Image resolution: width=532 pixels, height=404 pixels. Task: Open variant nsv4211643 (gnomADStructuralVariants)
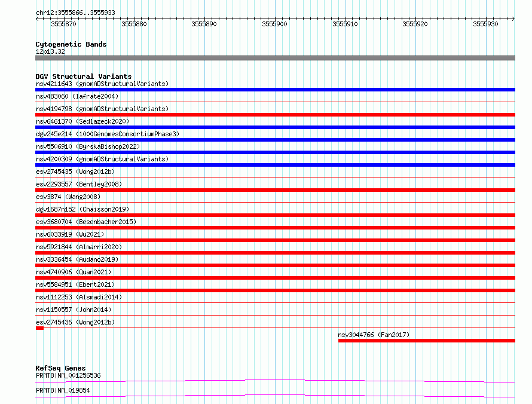[102, 84]
